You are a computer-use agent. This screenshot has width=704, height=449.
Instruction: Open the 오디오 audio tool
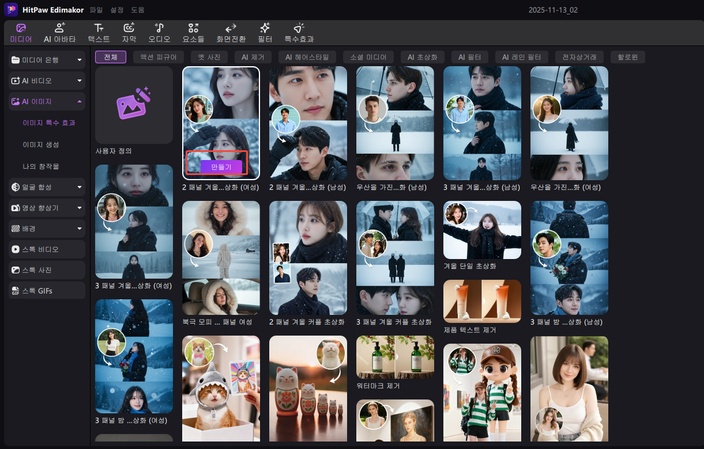162,31
